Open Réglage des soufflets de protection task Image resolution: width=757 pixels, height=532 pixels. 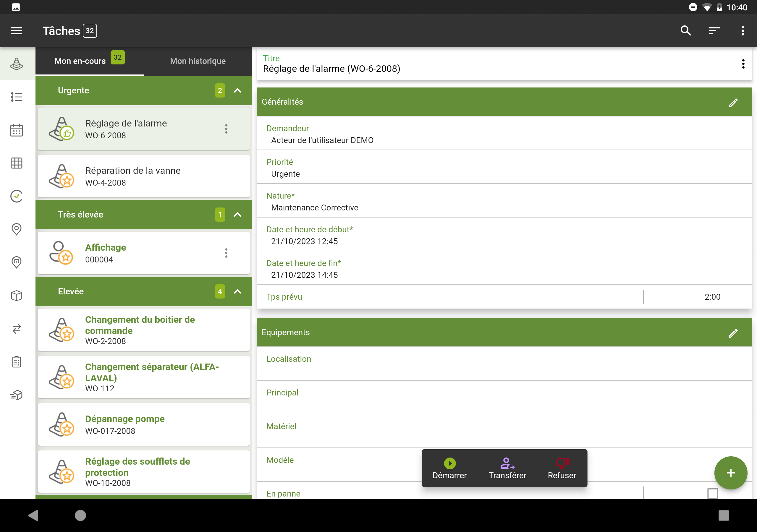coord(144,472)
